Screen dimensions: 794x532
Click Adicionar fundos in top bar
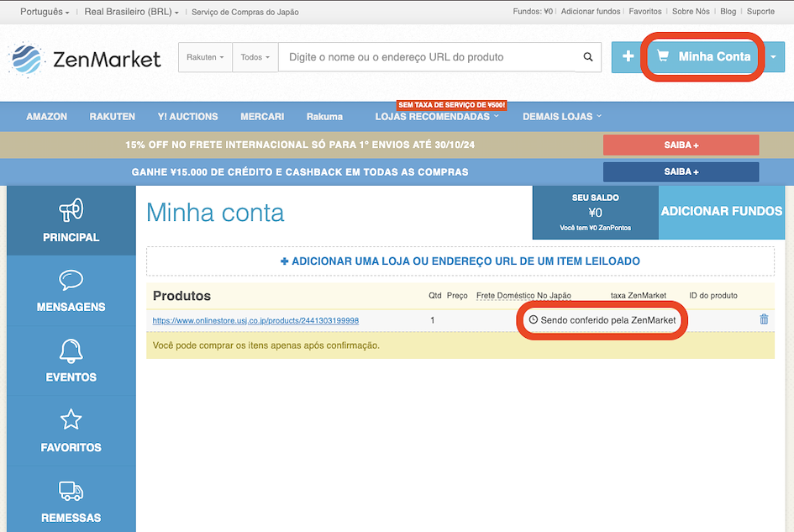pyautogui.click(x=591, y=11)
